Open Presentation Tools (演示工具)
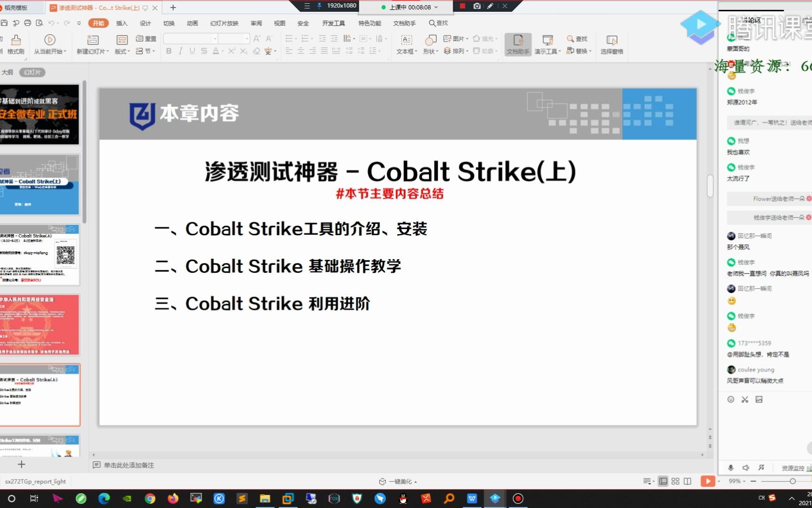812x508 pixels. [547, 44]
